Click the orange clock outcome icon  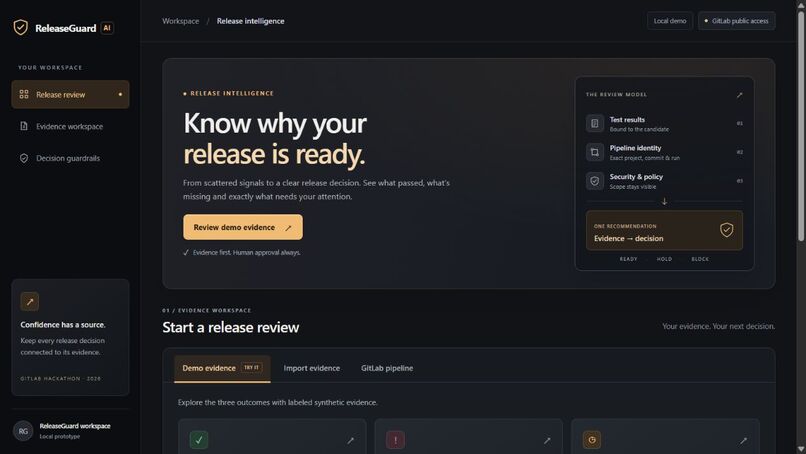(x=592, y=440)
